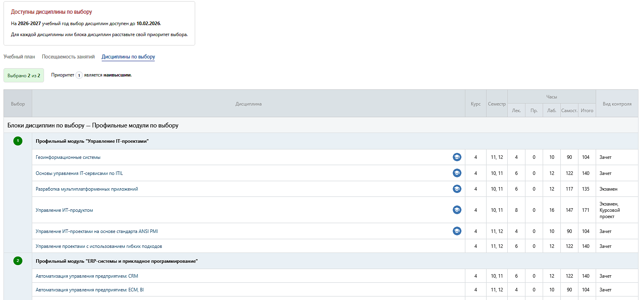Click graduation cap icon for Геоинформационные системы
Image resolution: width=644 pixels, height=300 pixels.
[457, 157]
